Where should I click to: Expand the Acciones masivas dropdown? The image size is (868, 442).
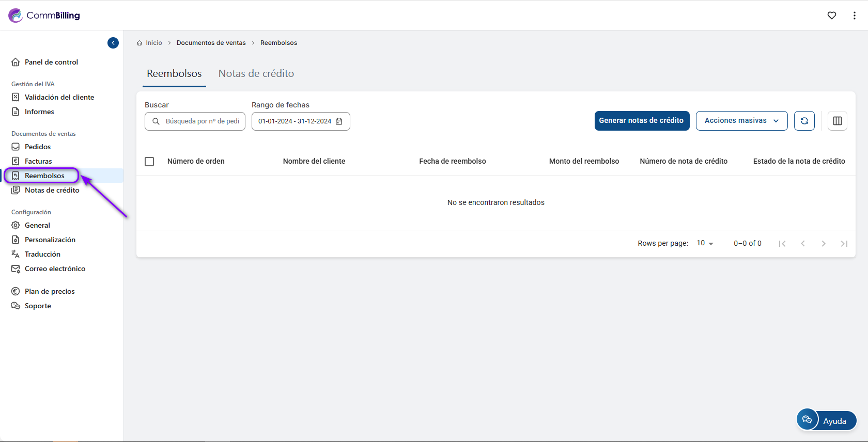[x=741, y=121]
